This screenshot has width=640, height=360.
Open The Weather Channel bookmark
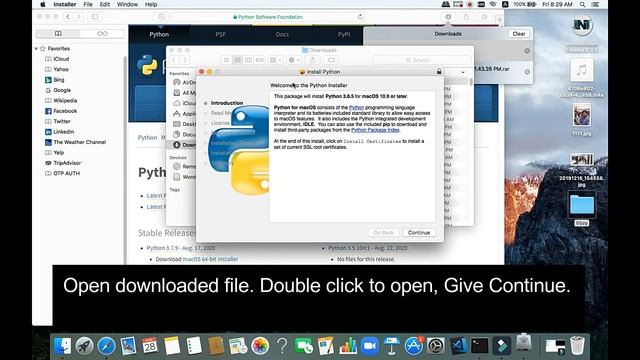[79, 142]
